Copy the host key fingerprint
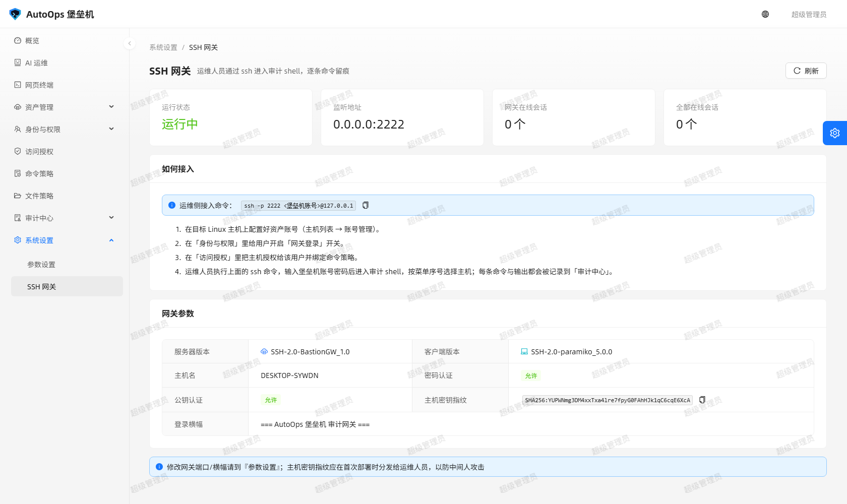Viewport: 847px width, 504px height. 702,400
